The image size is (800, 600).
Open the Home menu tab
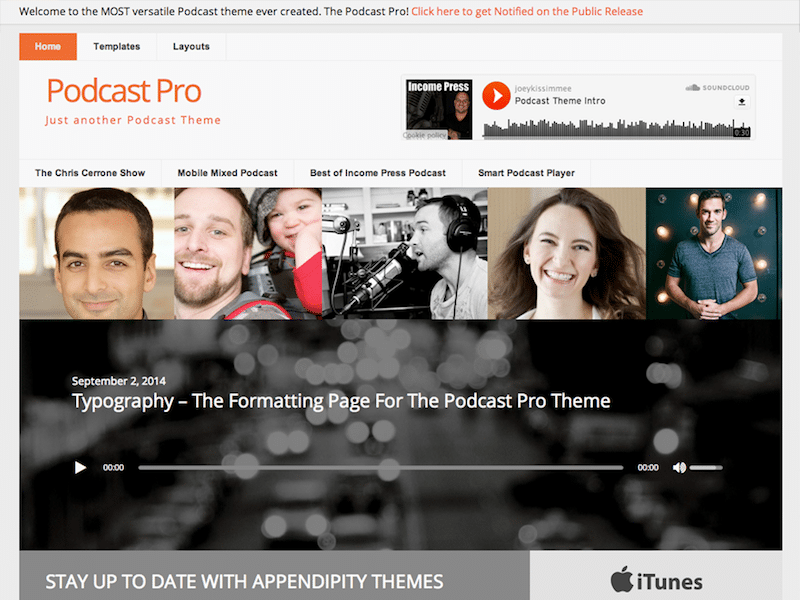pyautogui.click(x=48, y=46)
